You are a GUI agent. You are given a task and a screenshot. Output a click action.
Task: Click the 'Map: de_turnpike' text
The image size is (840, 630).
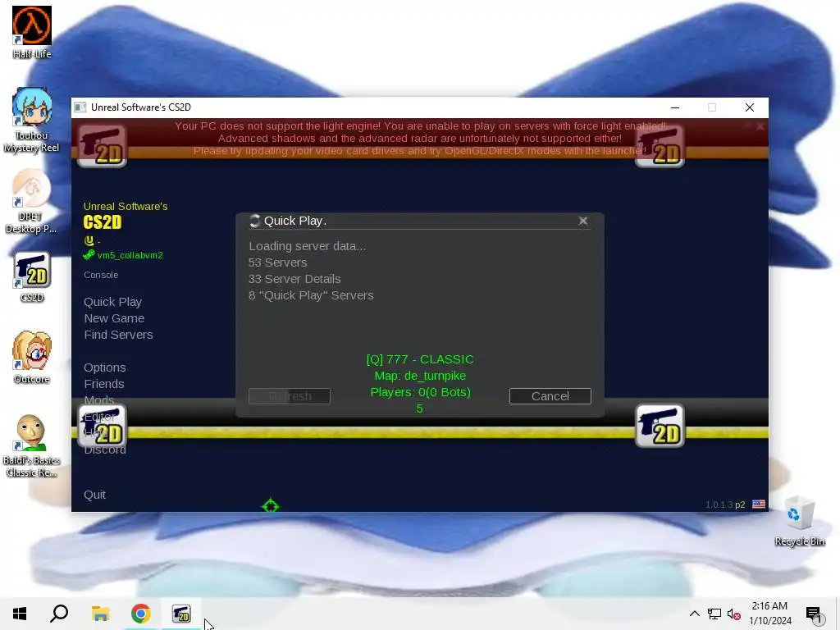tap(420, 376)
